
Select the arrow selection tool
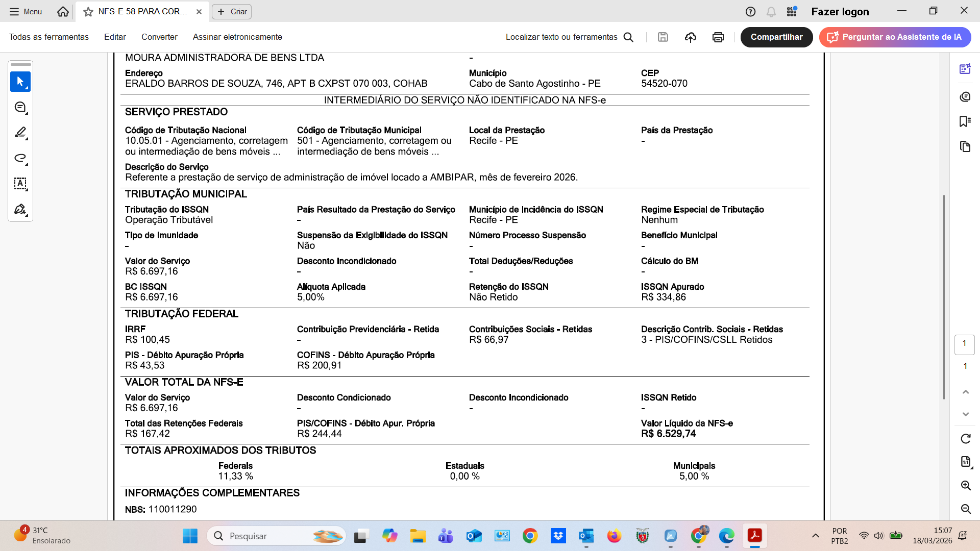pos(20,82)
